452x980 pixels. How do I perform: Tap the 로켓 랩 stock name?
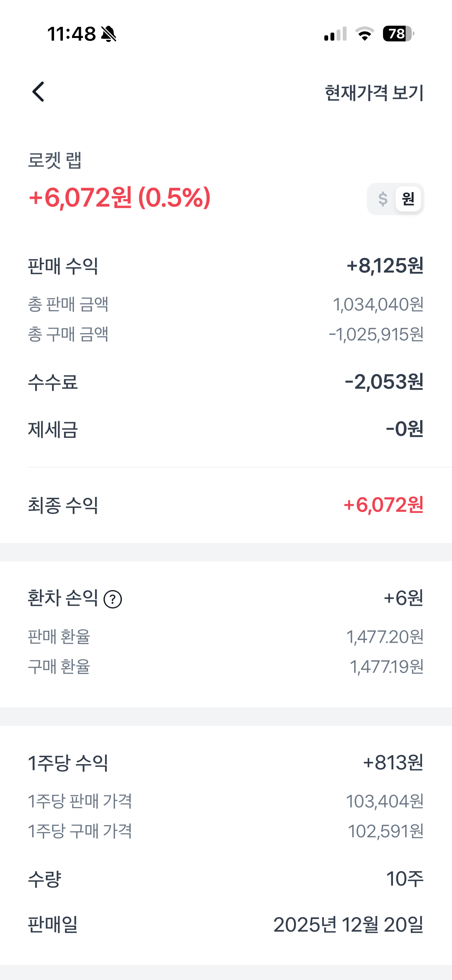[x=55, y=160]
